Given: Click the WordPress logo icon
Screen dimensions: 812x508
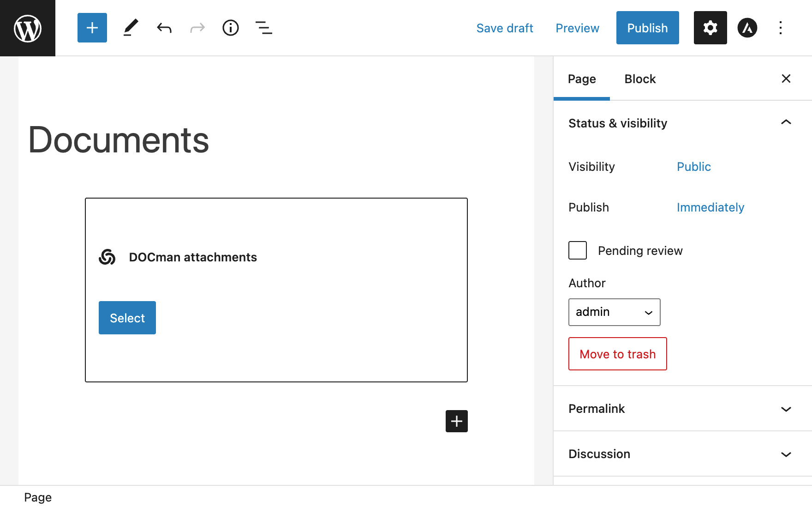Looking at the screenshot, I should (x=28, y=28).
